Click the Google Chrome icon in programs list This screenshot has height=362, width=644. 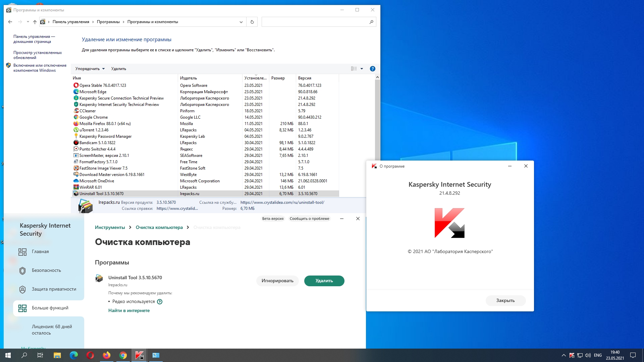click(76, 117)
